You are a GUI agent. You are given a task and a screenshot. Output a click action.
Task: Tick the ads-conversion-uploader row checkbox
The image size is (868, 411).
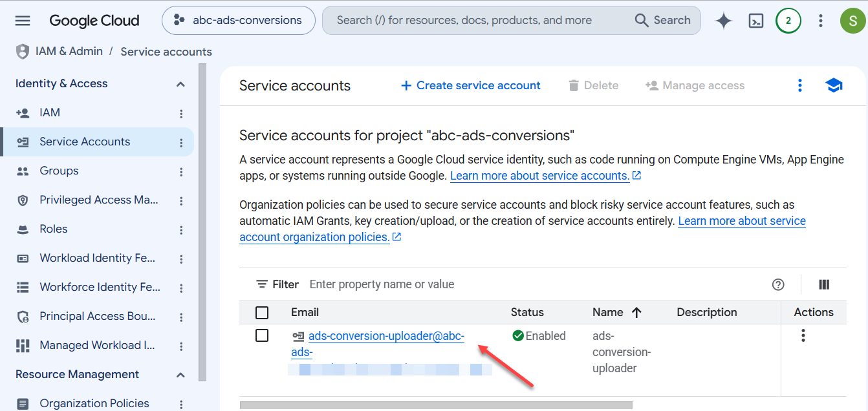[262, 335]
